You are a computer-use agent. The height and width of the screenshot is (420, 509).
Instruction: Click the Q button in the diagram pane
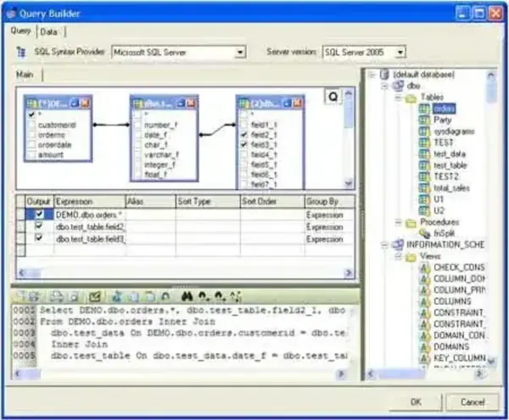click(x=333, y=97)
